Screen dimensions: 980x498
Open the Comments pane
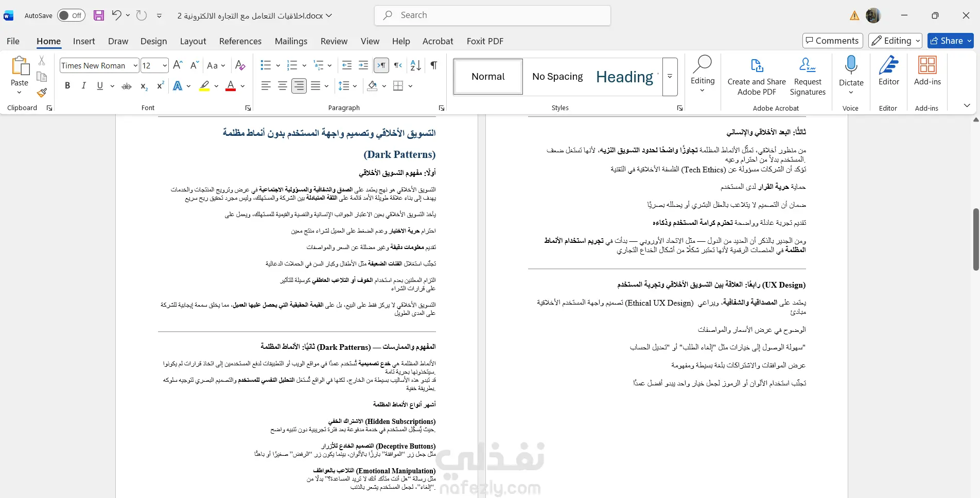pos(832,41)
